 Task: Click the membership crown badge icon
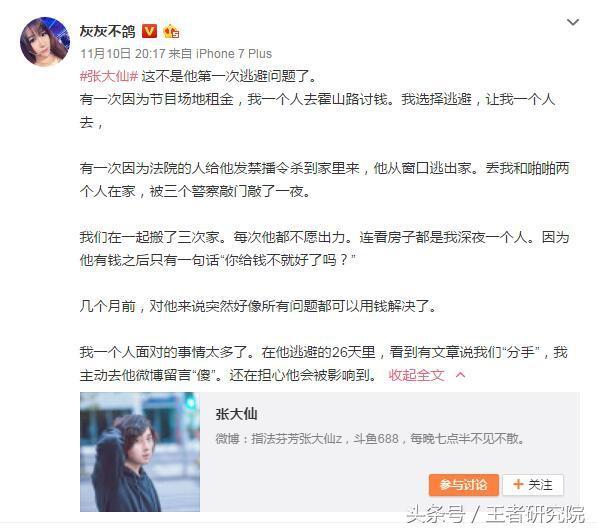point(171,31)
